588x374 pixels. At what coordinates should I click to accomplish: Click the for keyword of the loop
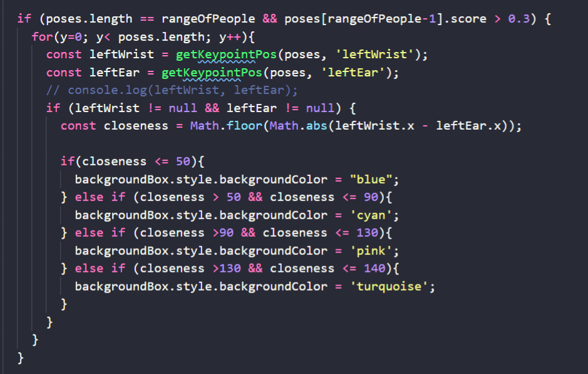[x=42, y=37]
